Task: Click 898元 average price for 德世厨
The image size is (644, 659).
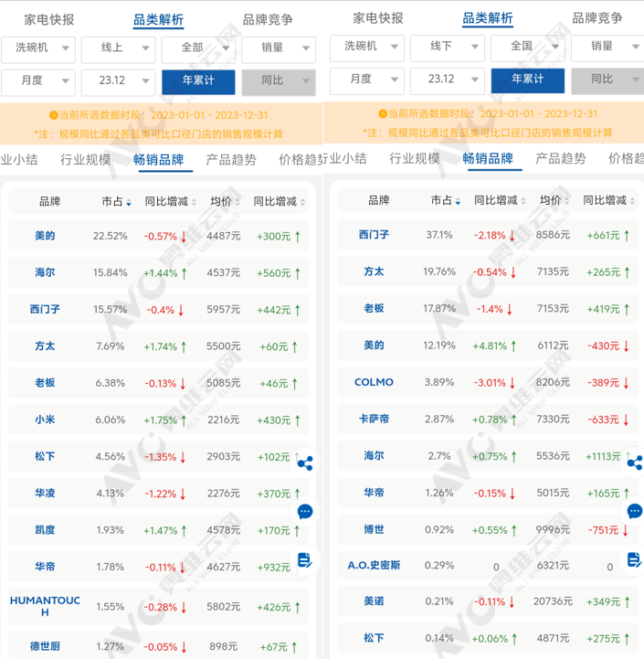Action: click(224, 646)
